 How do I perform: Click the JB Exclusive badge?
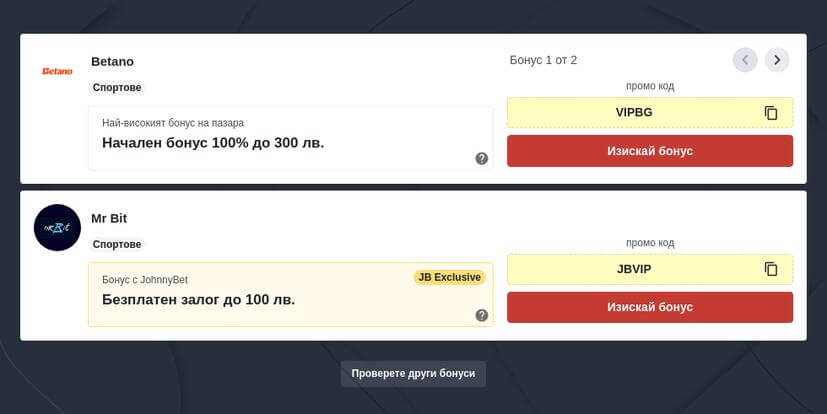(449, 277)
